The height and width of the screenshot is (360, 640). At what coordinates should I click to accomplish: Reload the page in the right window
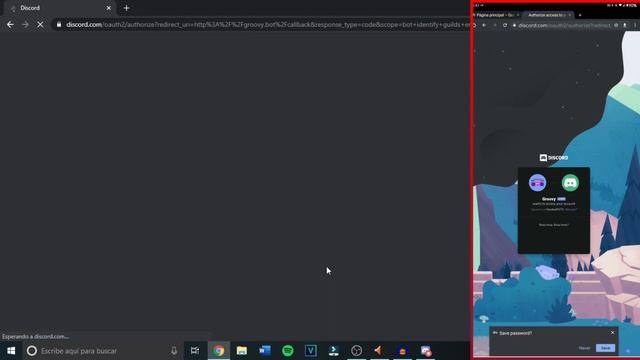pyautogui.click(x=505, y=25)
